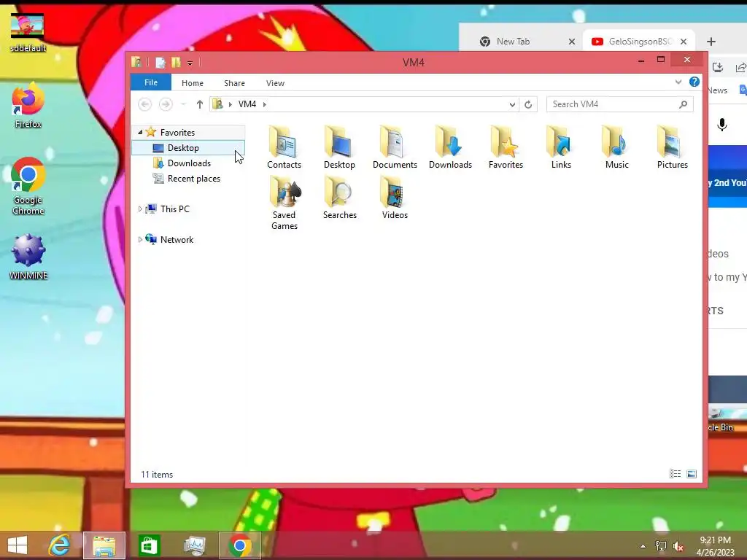Select the Searches folder
This screenshot has width=747, height=560.
(340, 198)
